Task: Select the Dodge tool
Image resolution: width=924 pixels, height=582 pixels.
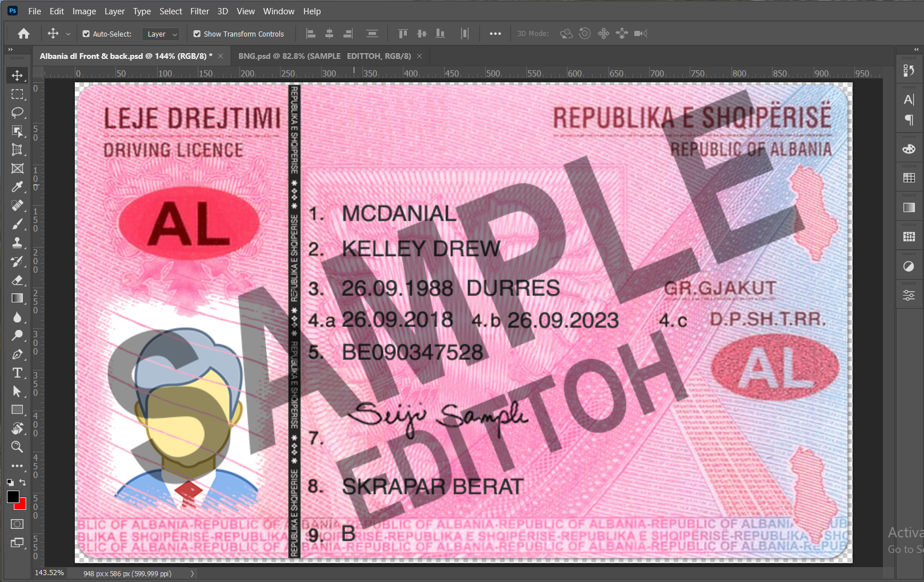Action: [17, 336]
